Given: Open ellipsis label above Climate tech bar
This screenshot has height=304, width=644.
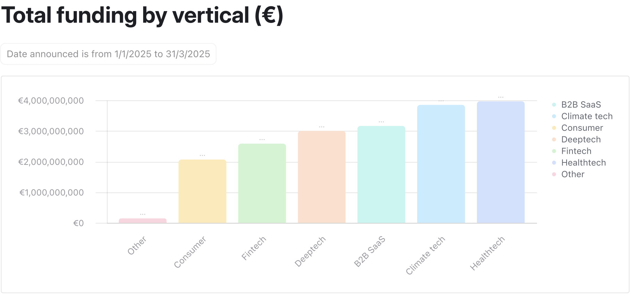Looking at the screenshot, I should tap(441, 101).
